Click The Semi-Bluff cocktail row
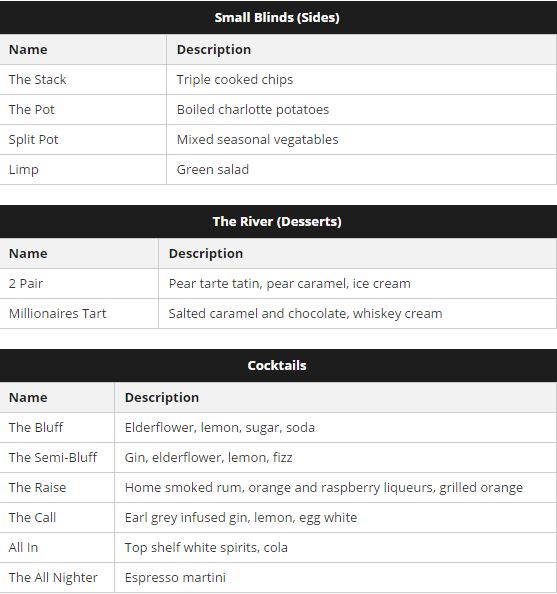557x594 pixels. point(278,457)
